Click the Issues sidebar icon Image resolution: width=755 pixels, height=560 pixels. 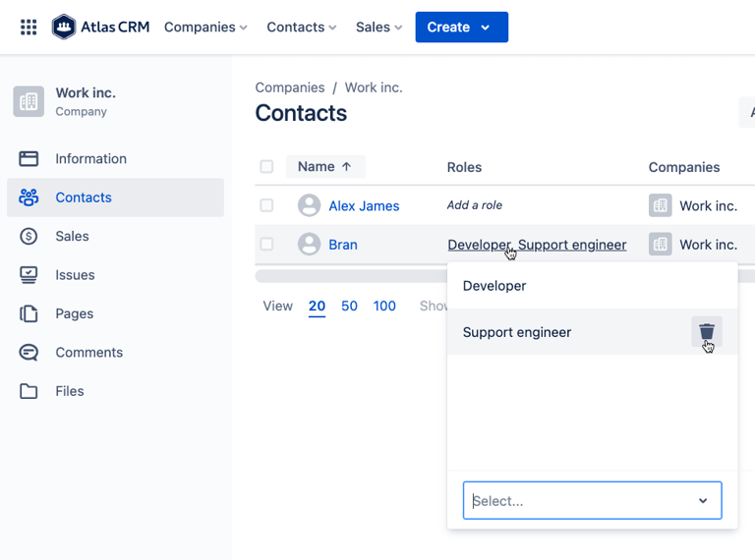coord(29,275)
